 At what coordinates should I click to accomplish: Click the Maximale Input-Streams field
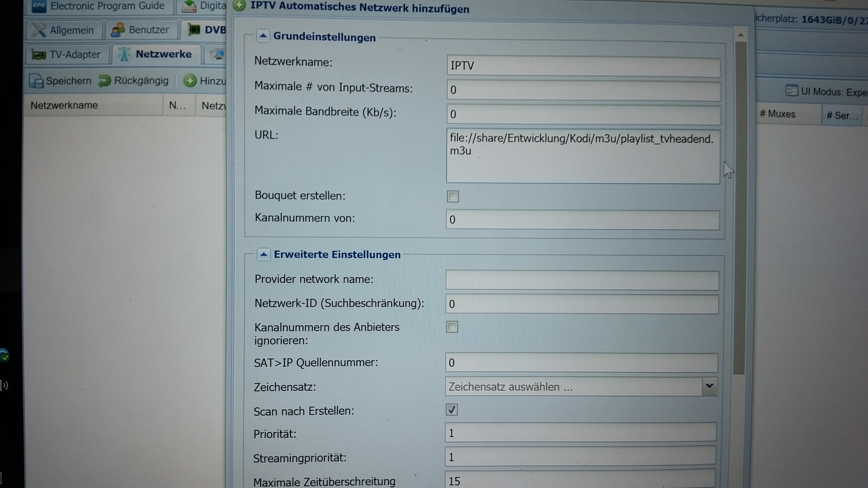[x=583, y=90]
